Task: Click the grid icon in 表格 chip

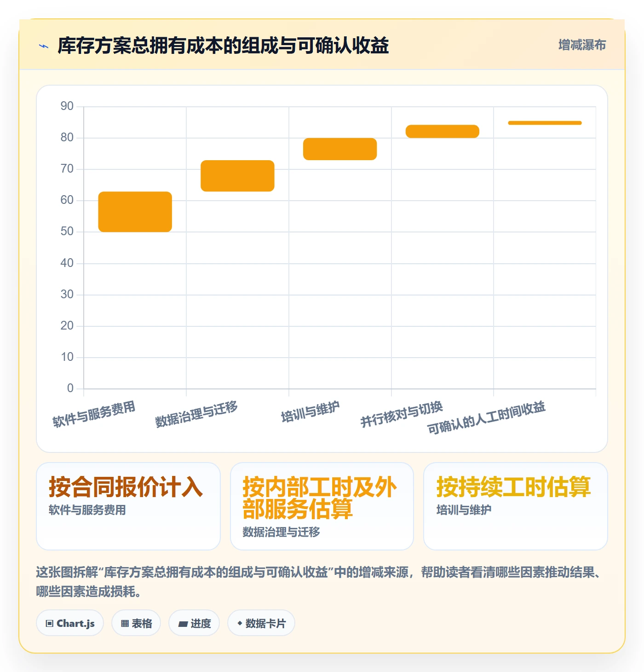Action: point(125,624)
